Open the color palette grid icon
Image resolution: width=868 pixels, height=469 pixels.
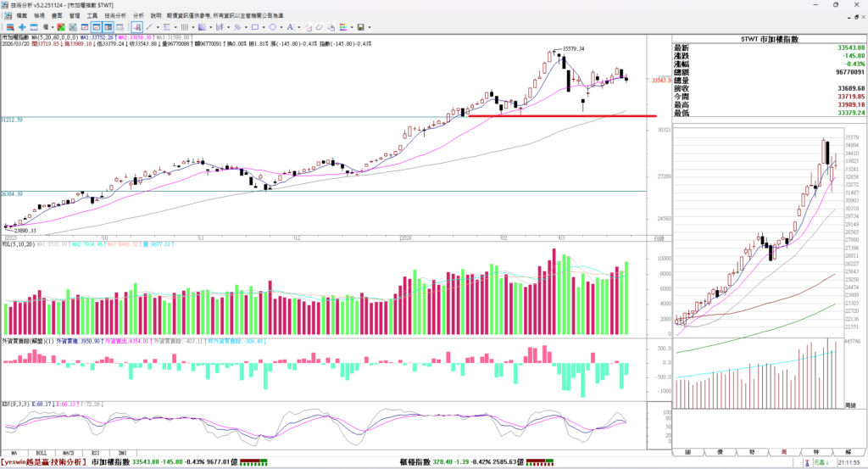click(x=342, y=27)
